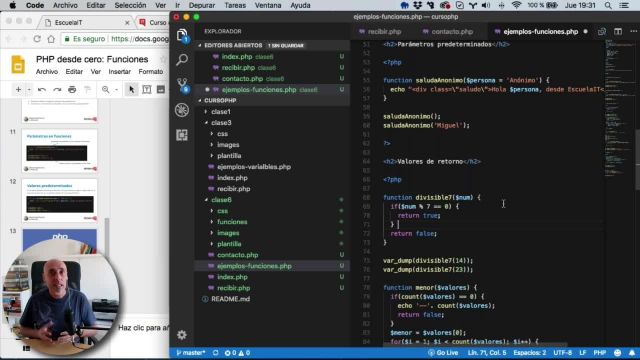Expand the funciones folder

(232, 222)
